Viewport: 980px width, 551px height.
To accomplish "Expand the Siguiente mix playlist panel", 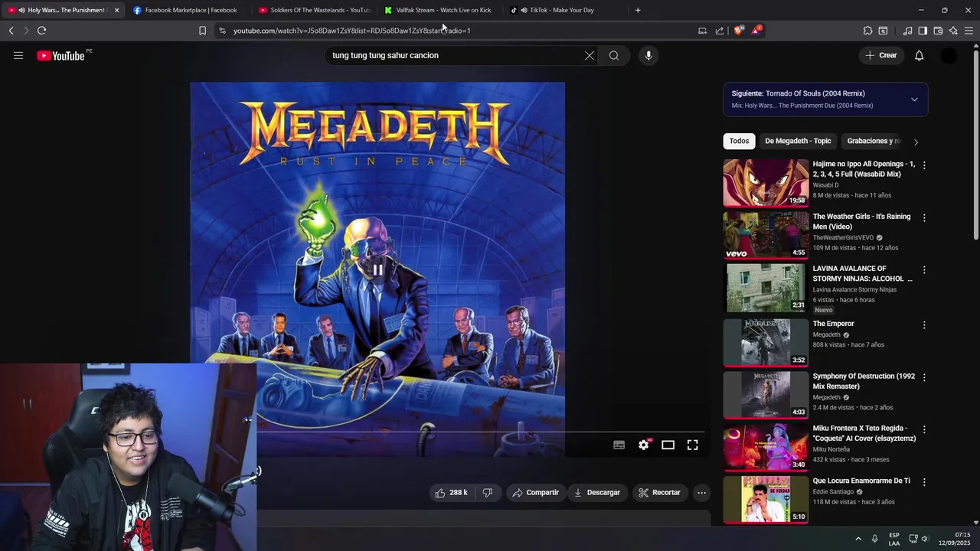I will 914,99.
